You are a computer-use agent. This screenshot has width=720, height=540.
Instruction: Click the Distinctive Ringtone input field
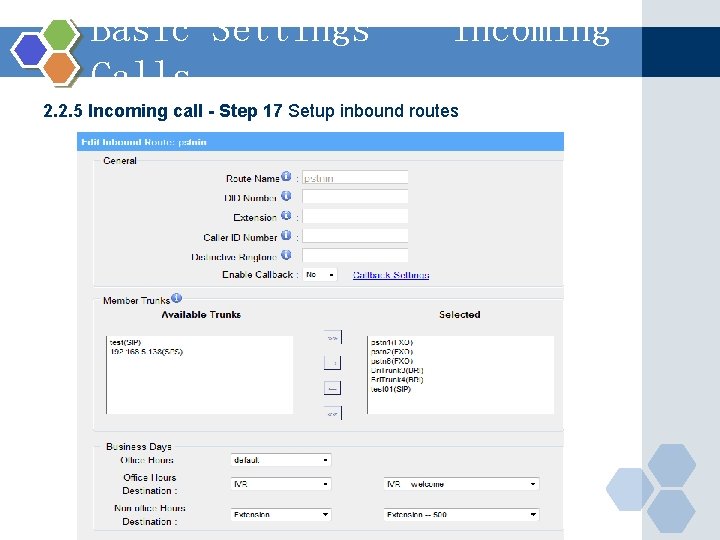pyautogui.click(x=355, y=255)
